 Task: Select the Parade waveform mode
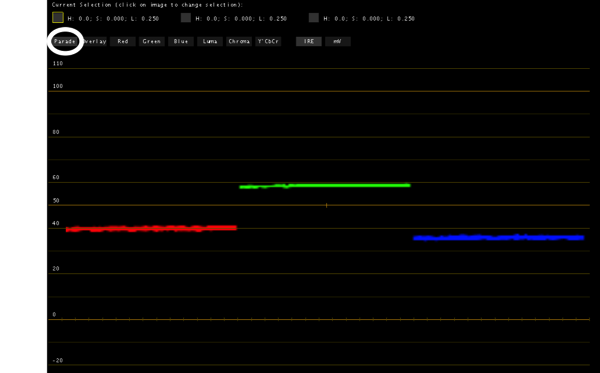[x=65, y=41]
